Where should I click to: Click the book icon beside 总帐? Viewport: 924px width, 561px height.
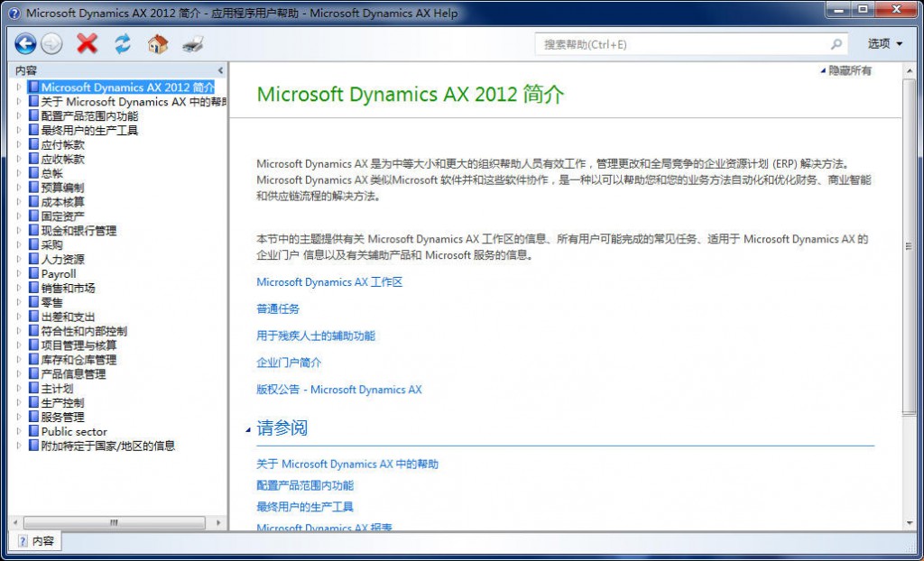coord(33,173)
